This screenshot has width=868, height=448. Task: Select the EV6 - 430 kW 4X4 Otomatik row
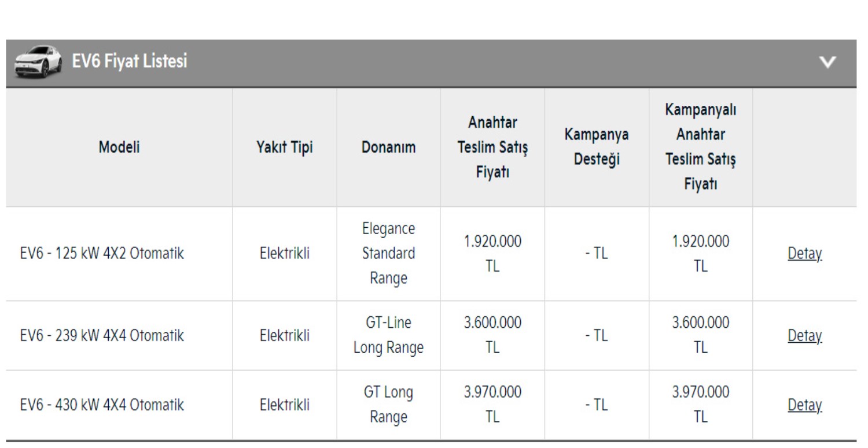(102, 406)
